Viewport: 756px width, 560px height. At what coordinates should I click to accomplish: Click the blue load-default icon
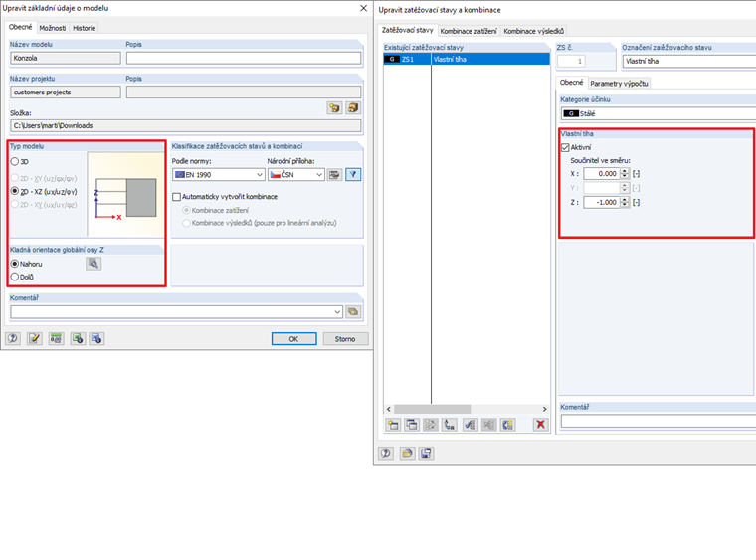(96, 339)
